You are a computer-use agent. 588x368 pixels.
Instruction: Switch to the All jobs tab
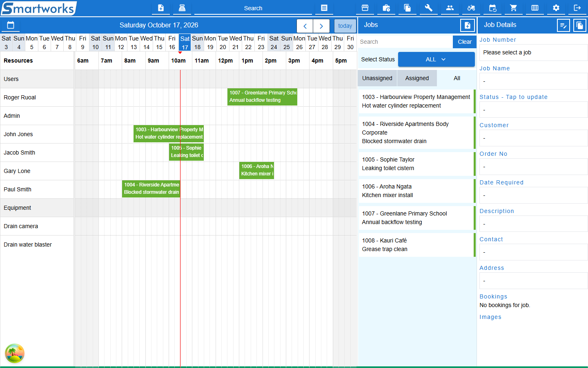(457, 78)
